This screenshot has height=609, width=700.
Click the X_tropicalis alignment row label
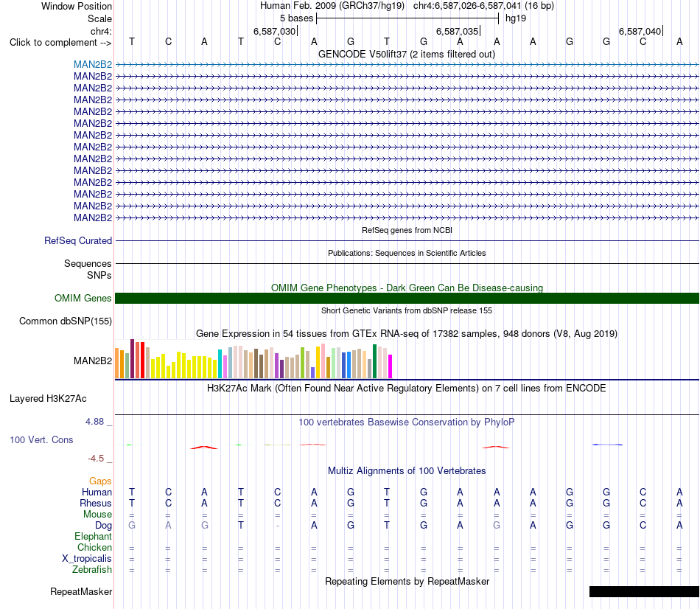[87, 559]
